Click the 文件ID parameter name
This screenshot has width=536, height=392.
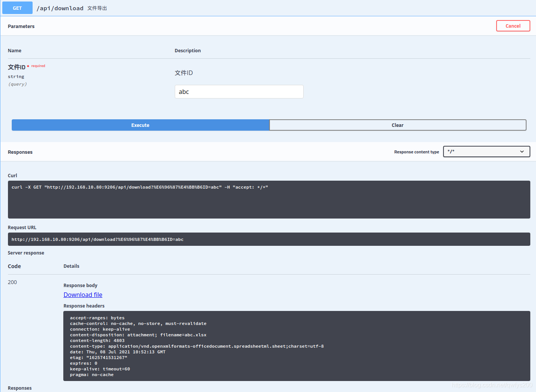point(17,67)
